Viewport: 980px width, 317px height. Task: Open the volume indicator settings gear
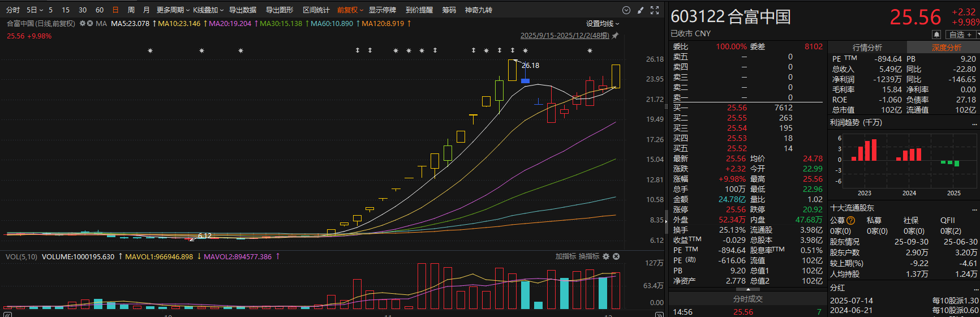click(607, 256)
